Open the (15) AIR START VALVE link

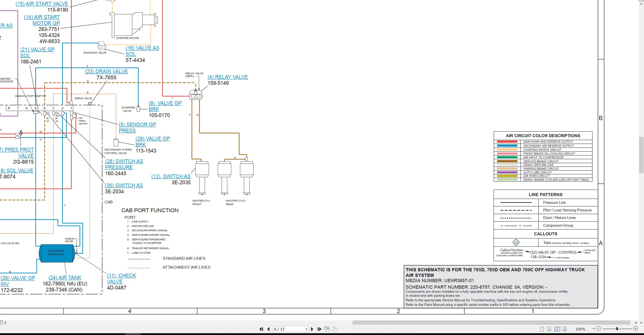tap(42, 4)
